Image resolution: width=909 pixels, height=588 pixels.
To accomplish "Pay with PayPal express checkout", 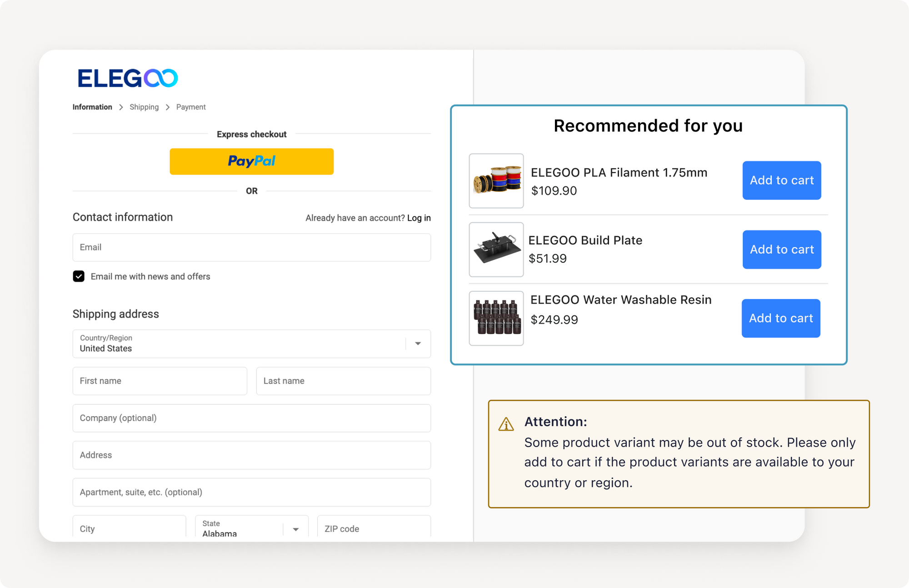I will [251, 161].
